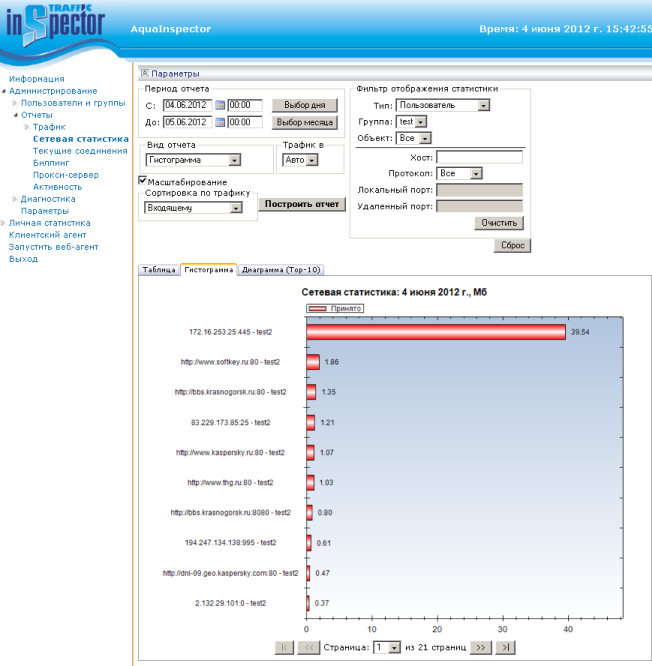
Task: Click the start date field 04.06.2012
Action: click(187, 105)
